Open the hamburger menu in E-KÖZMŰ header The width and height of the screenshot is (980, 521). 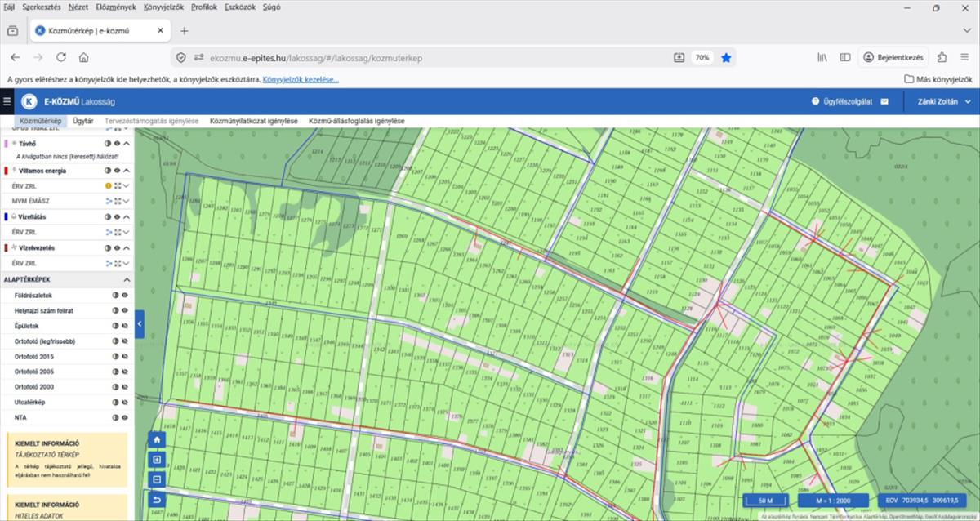coord(7,101)
